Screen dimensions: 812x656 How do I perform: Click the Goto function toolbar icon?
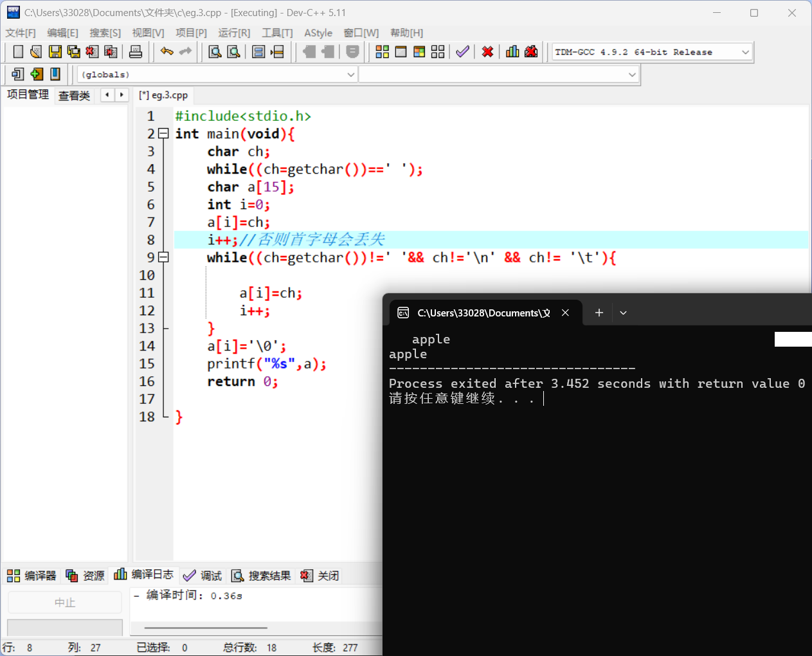tap(258, 52)
